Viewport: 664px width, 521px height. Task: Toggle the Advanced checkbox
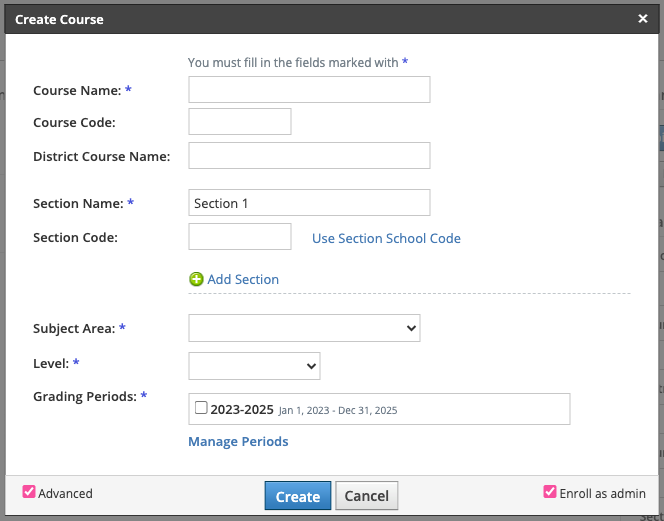click(x=29, y=492)
